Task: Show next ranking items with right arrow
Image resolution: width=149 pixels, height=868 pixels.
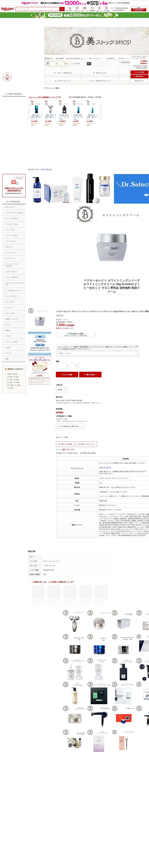Action: coord(100,112)
